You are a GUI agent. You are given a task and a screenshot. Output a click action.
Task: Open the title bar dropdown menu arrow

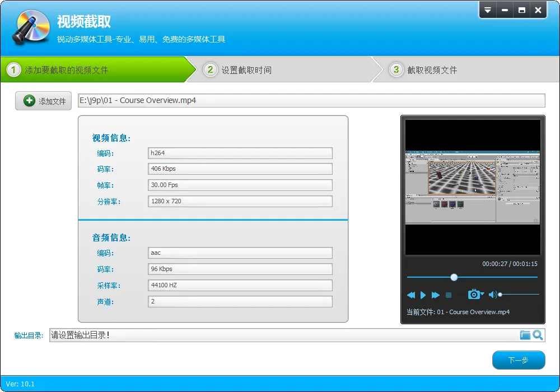(x=488, y=10)
